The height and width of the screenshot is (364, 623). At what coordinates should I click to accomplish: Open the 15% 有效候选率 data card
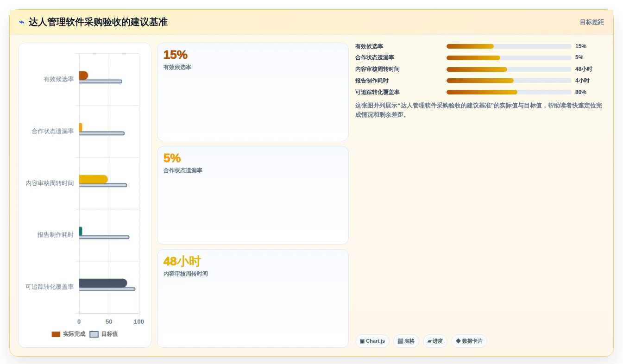coord(253,92)
